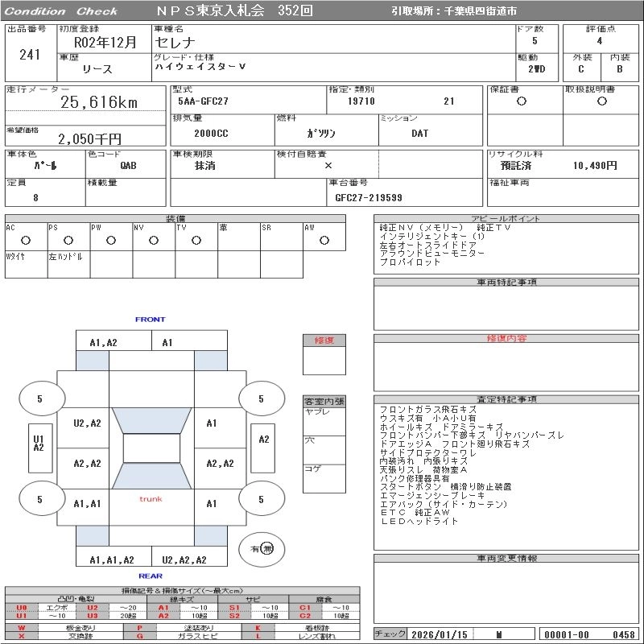Click the red 'U0' legend code
Image resolution: width=644 pixels, height=644 pixels.
[x=22, y=608]
